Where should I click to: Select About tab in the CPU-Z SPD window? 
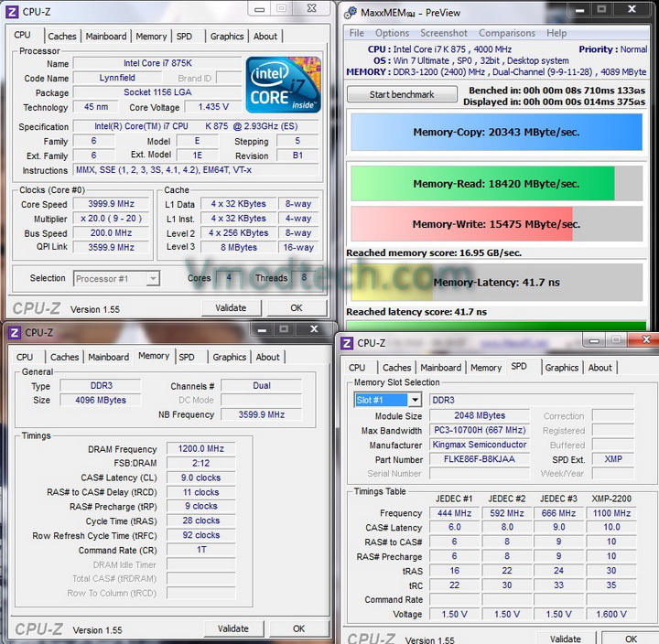pos(600,368)
